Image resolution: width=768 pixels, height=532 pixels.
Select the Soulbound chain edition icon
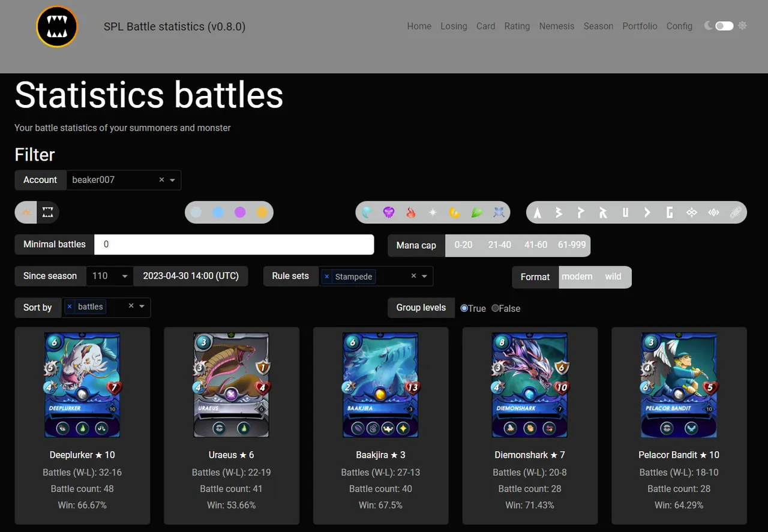(736, 212)
